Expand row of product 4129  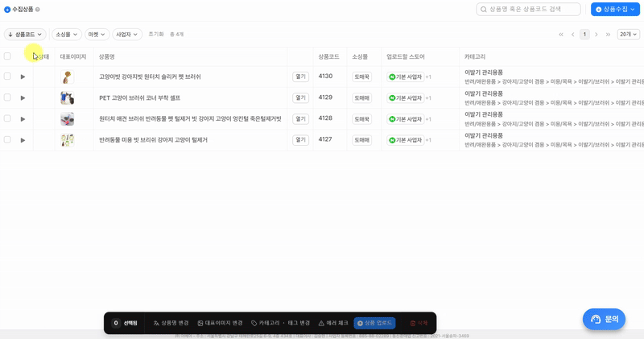[x=23, y=97]
